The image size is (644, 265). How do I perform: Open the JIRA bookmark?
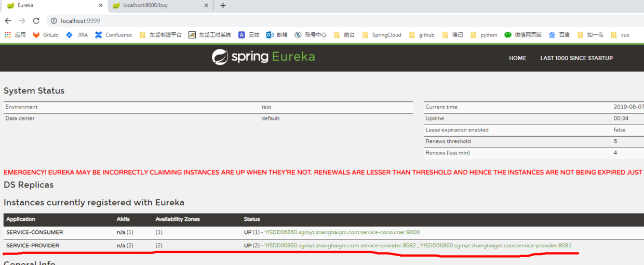(76, 35)
